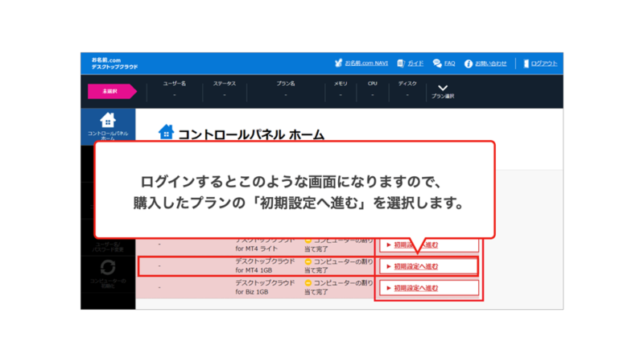The width and height of the screenshot is (644, 362).
Task: Open the お名前.com NAVI link
Action: (366, 64)
